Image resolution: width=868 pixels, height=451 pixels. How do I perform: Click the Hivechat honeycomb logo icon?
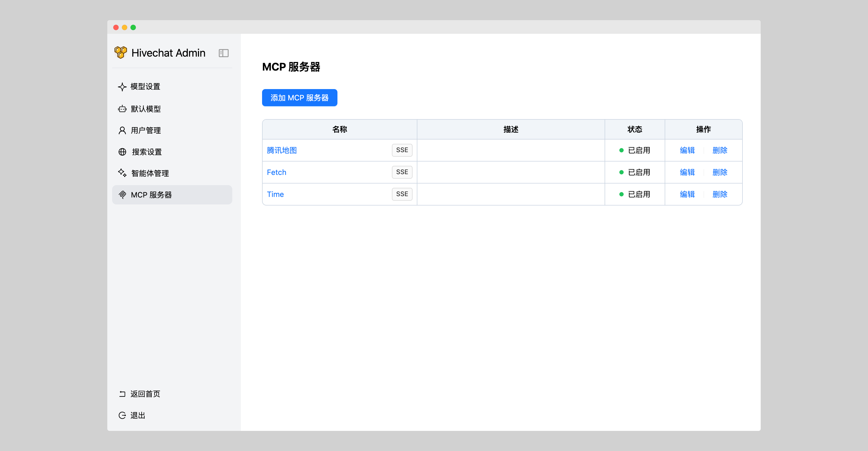[121, 53]
